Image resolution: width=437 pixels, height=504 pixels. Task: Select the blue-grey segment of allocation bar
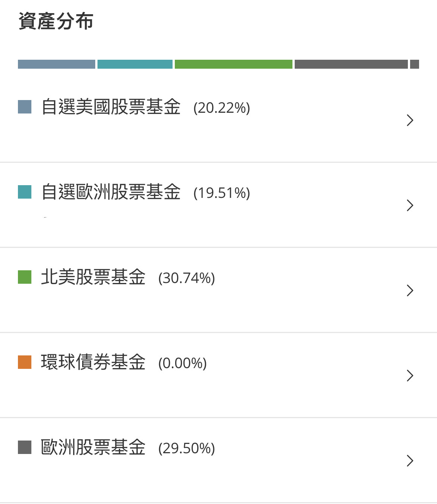(56, 64)
